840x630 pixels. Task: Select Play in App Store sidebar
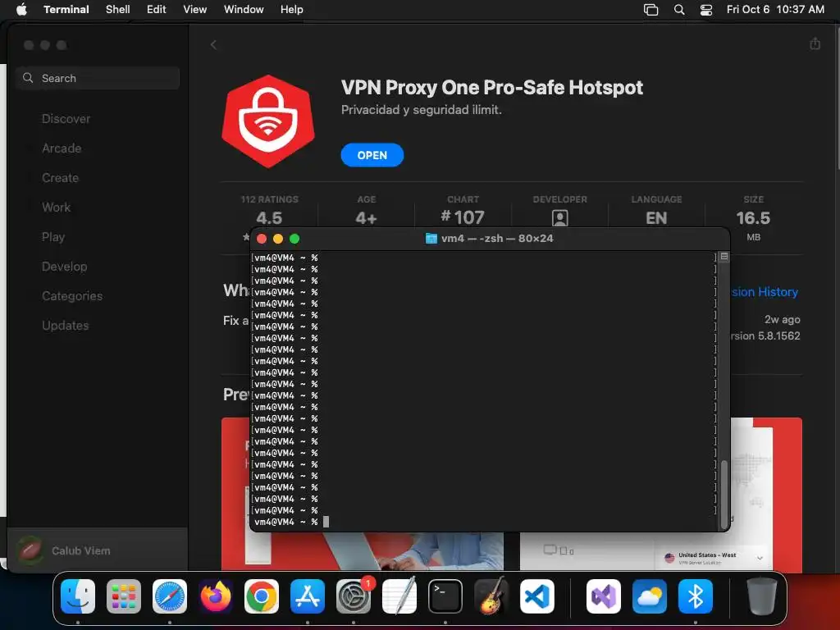(53, 236)
